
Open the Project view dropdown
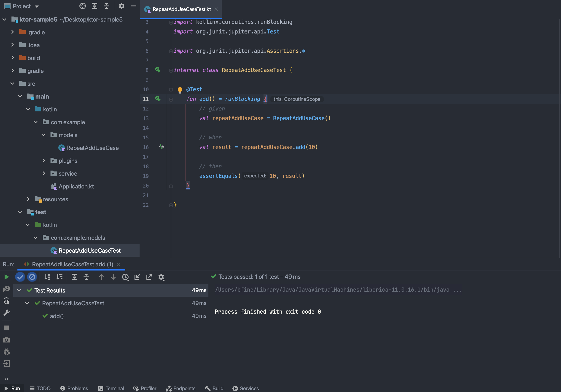pos(37,6)
